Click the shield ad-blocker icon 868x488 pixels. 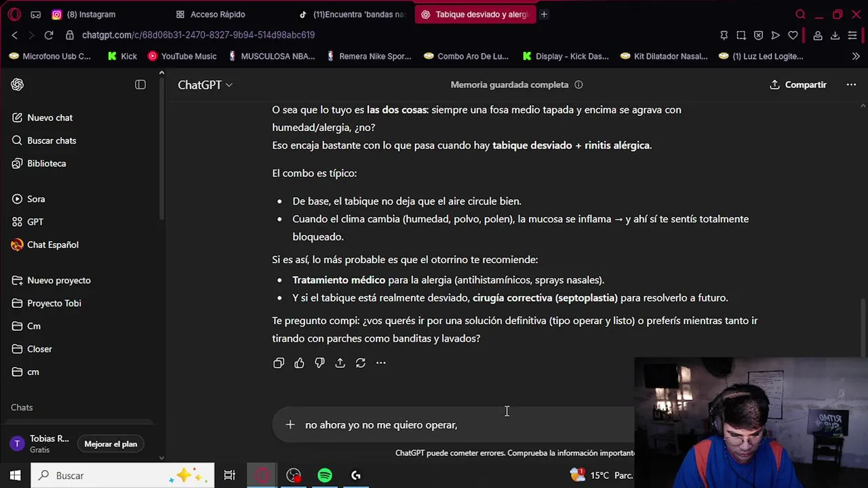pos(758,35)
